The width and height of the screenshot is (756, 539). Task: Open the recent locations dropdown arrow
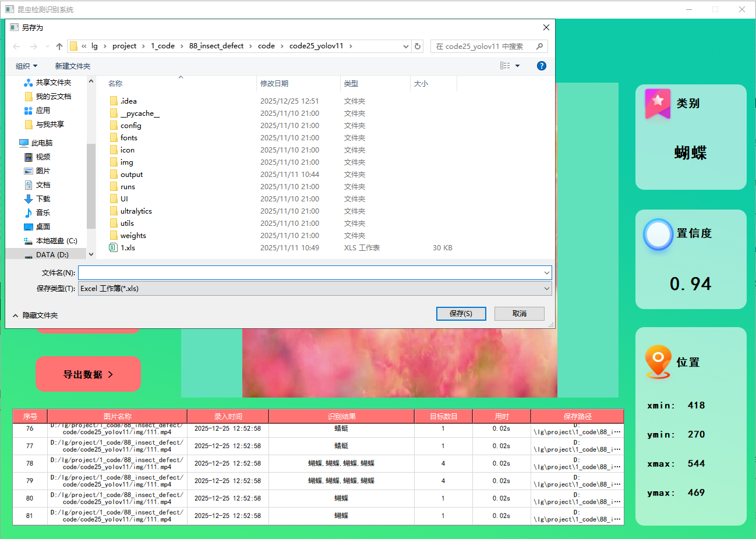47,47
